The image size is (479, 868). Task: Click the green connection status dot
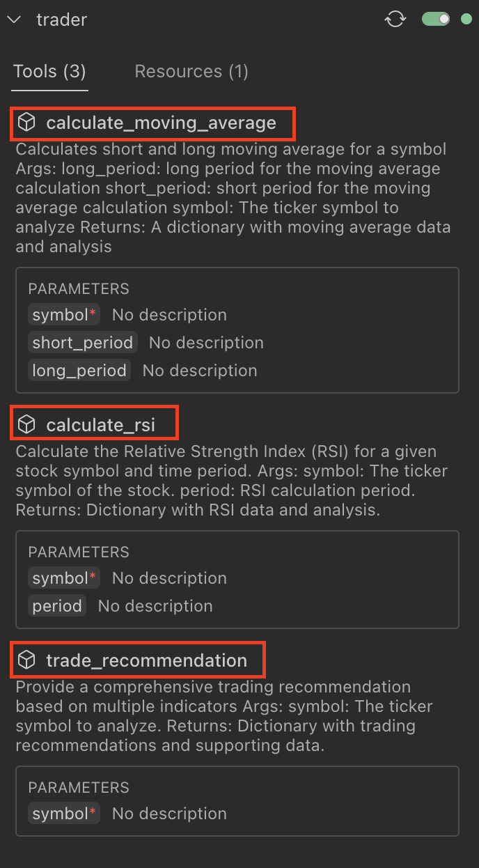tap(466, 20)
